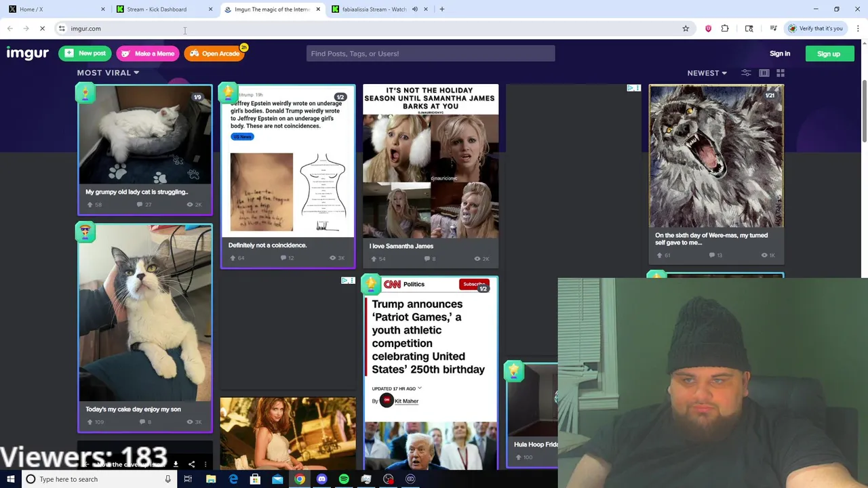Open Discord from the taskbar
868x488 pixels.
(x=321, y=479)
